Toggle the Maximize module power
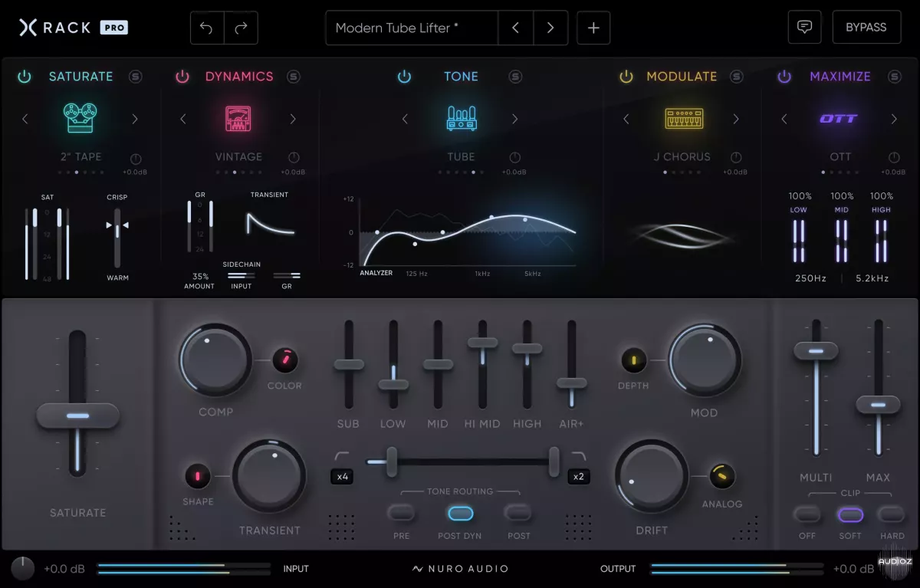 coord(784,76)
